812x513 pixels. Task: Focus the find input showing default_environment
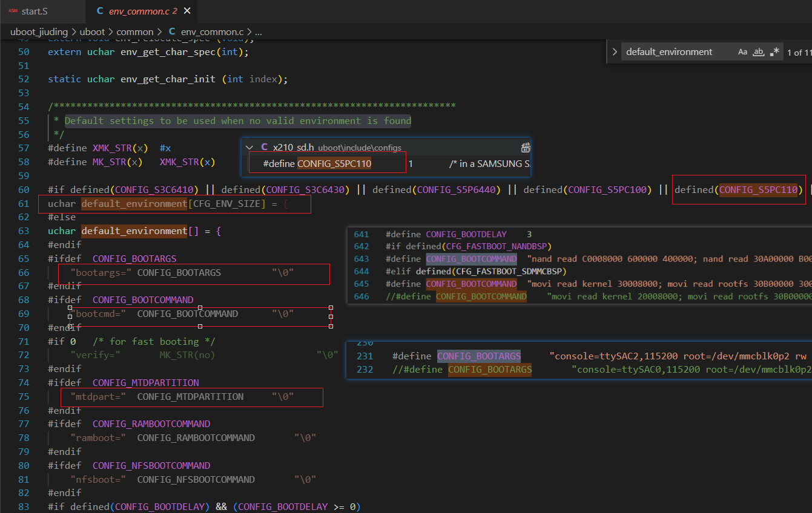(677, 52)
